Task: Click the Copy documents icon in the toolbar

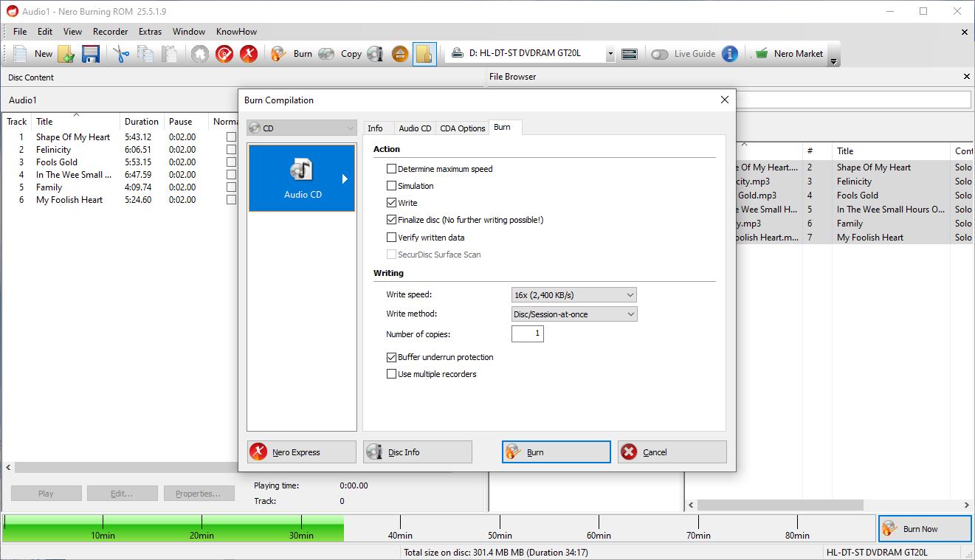Action: tap(145, 54)
